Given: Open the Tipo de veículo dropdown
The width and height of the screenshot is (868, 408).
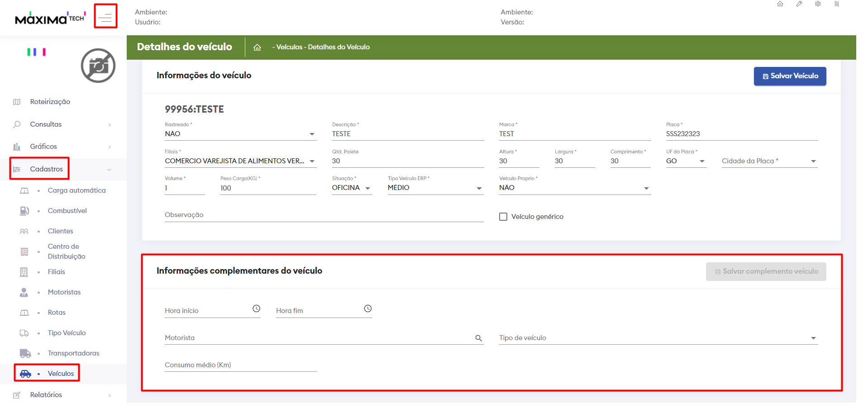Looking at the screenshot, I should (x=658, y=338).
